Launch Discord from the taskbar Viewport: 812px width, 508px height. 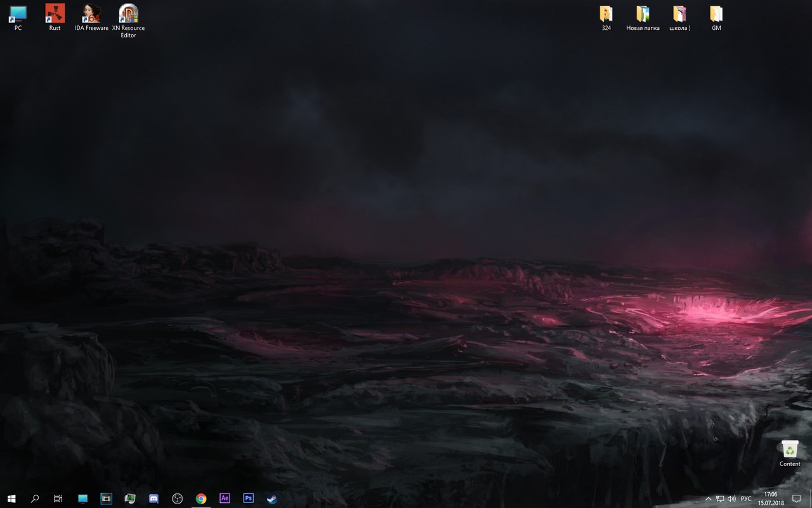tap(154, 498)
